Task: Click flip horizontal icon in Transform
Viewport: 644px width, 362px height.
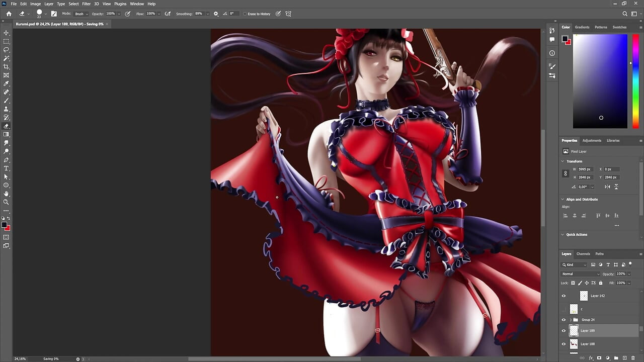Action: click(x=607, y=187)
